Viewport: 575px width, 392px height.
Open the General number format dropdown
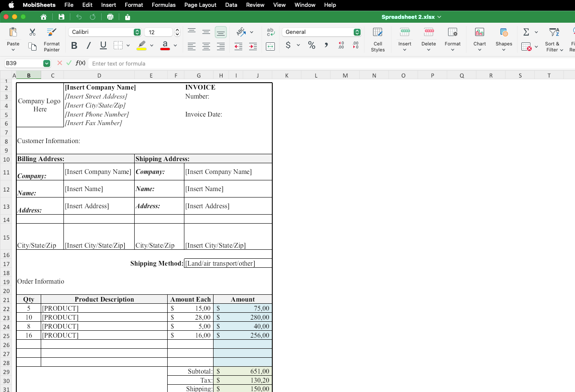(357, 32)
